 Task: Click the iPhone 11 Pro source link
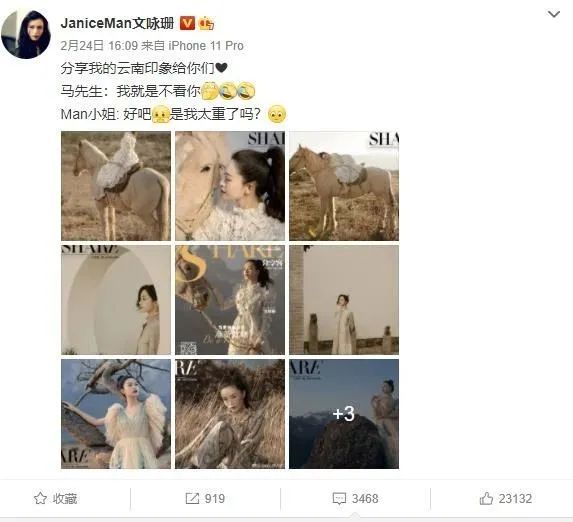tap(206, 46)
